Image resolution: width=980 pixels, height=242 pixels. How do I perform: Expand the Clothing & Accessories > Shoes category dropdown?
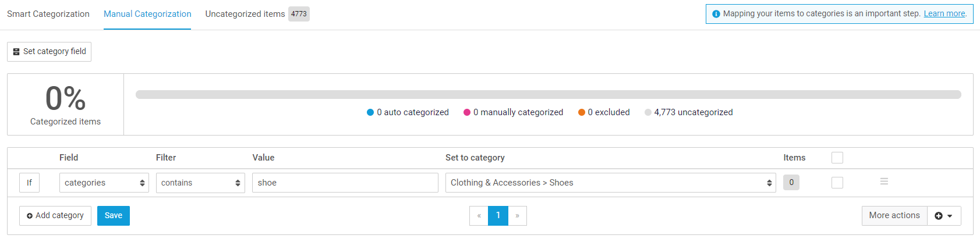tap(610, 183)
